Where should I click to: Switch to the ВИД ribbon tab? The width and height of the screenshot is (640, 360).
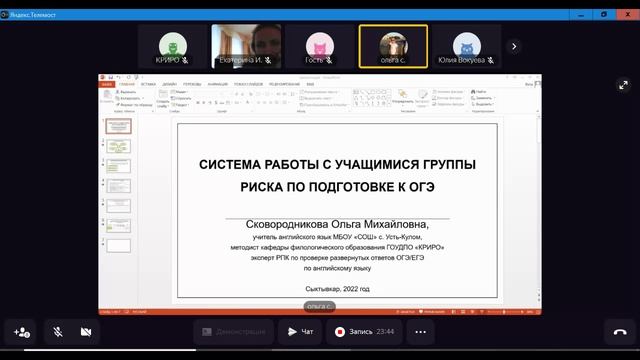coord(310,84)
